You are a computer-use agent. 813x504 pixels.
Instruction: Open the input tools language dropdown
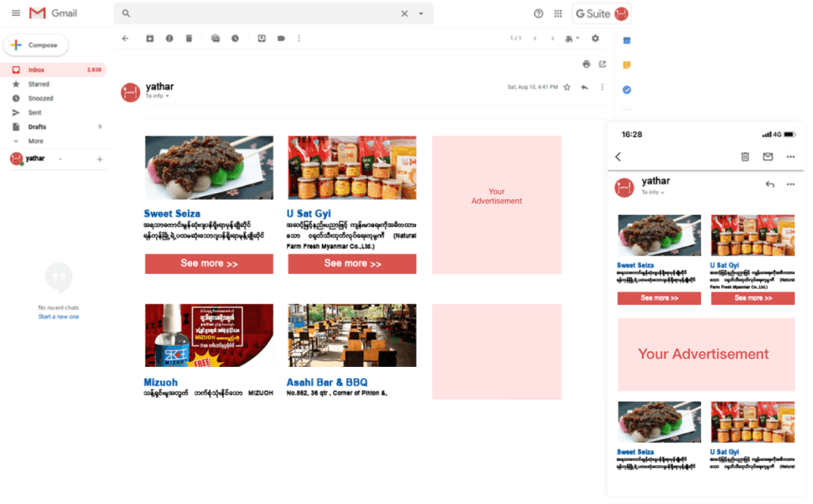coord(572,39)
